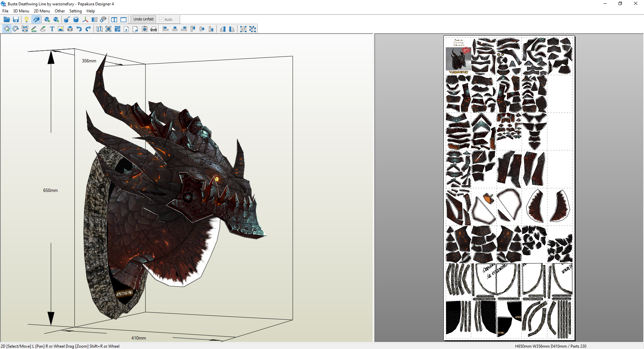Click the Open file folder icon
Image resolution: width=644 pixels, height=349 pixels.
[x=7, y=19]
